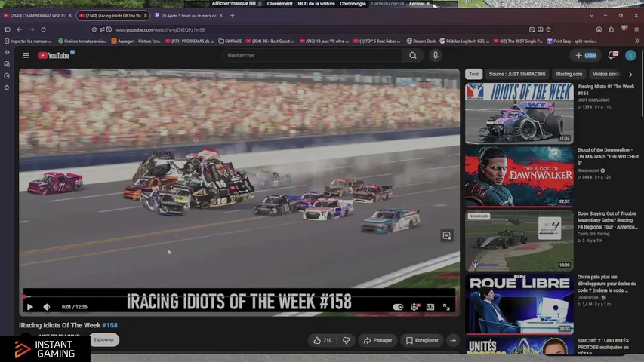Click the Créer button

[586, 55]
